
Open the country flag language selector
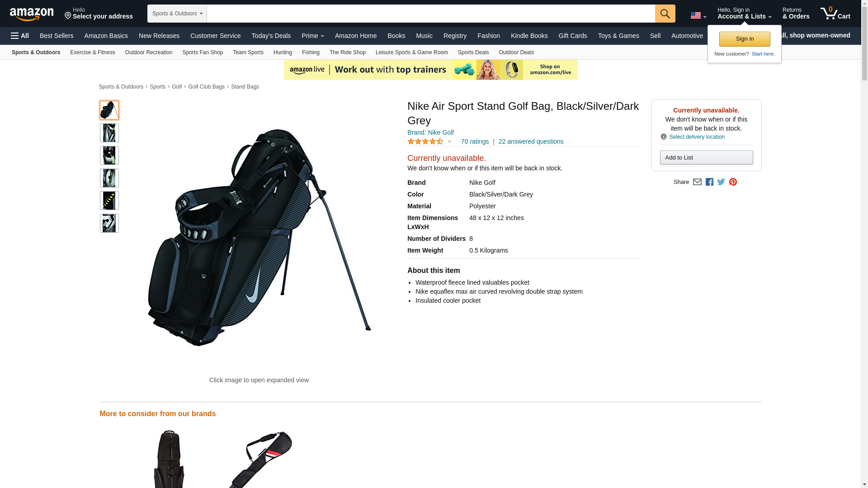pos(698,16)
